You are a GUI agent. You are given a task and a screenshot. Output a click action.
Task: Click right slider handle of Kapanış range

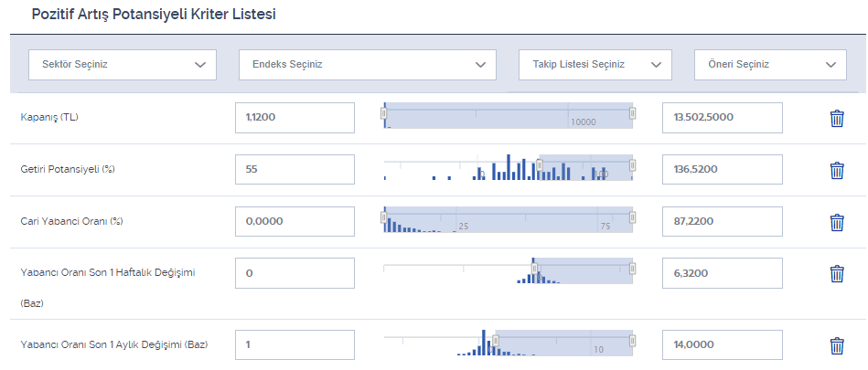pos(632,113)
